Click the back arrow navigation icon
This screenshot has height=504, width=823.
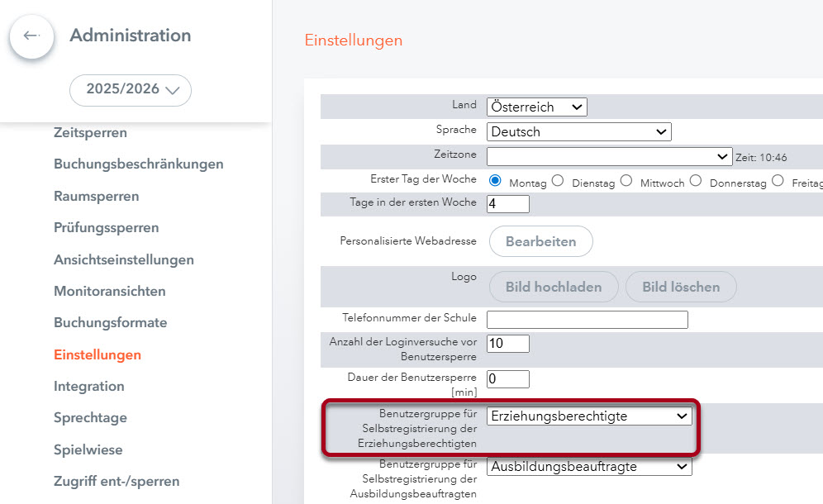(x=31, y=36)
